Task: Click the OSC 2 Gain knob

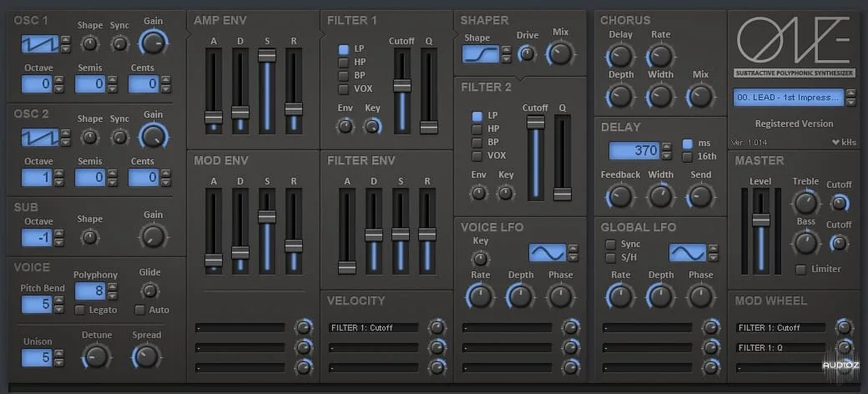Action: click(x=154, y=135)
